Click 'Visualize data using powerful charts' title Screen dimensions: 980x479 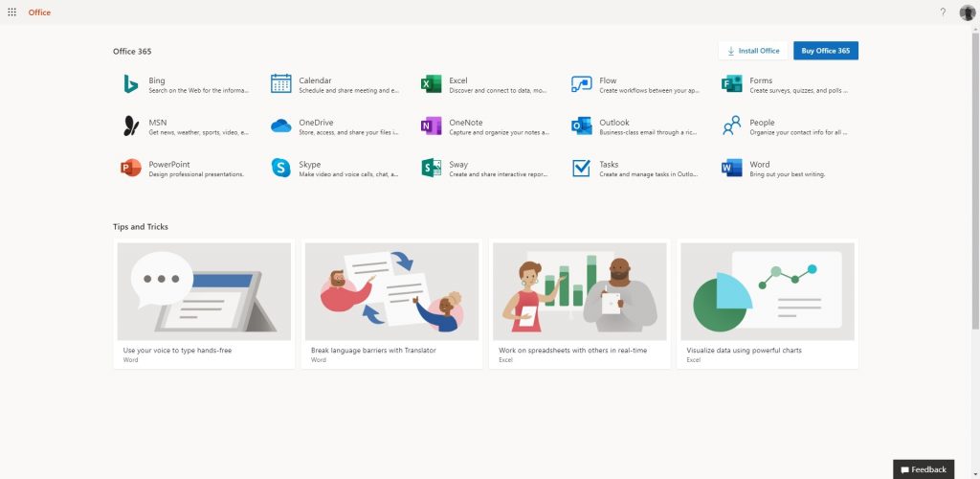(744, 351)
